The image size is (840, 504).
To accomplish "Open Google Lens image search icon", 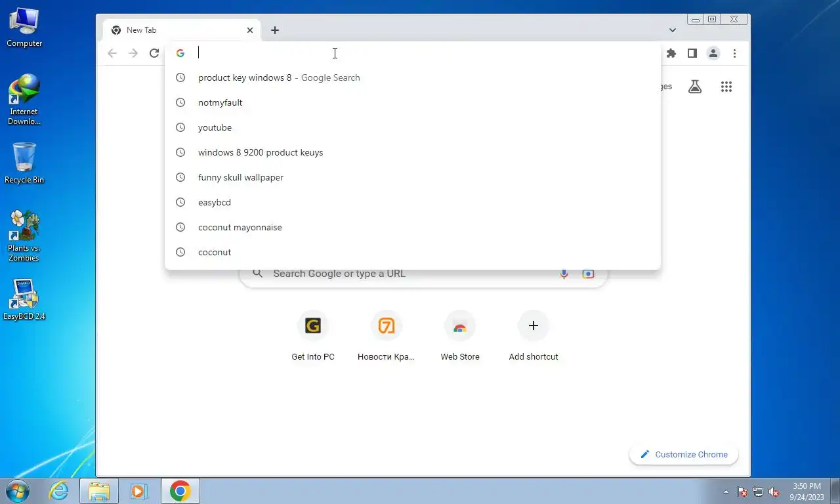I will tap(588, 274).
